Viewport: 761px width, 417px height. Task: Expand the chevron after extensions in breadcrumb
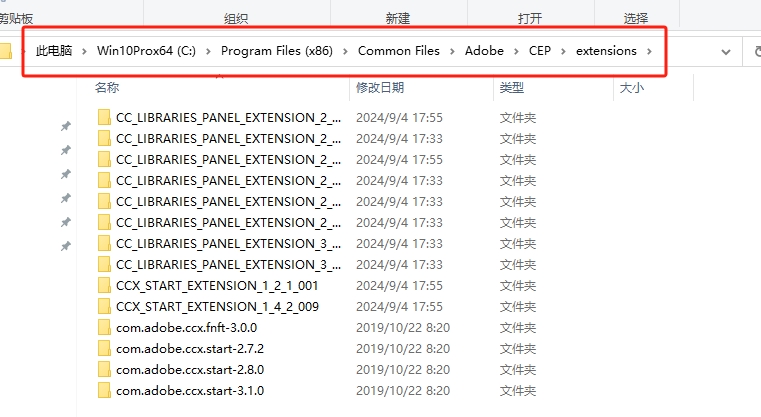(x=650, y=51)
